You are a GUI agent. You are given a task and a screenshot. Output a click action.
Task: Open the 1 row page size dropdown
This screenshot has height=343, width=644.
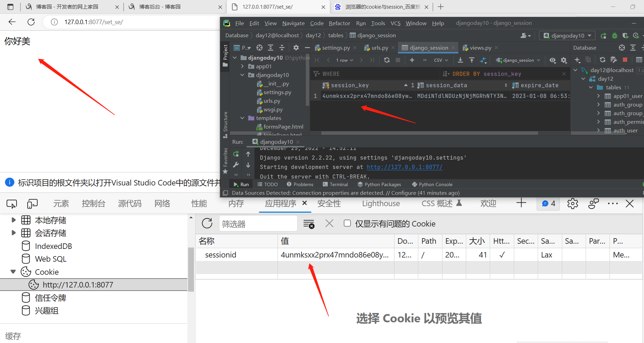344,60
